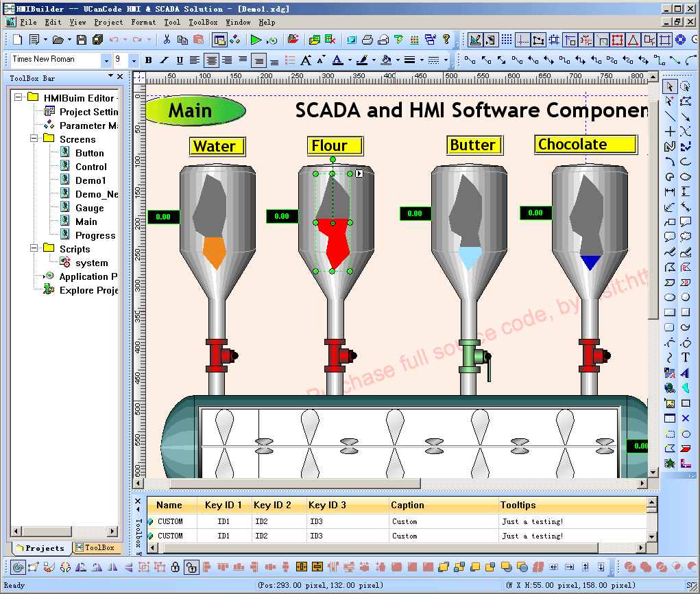This screenshot has height=594, width=700.
Task: Click the Print icon in the toolbar
Action: click(367, 40)
